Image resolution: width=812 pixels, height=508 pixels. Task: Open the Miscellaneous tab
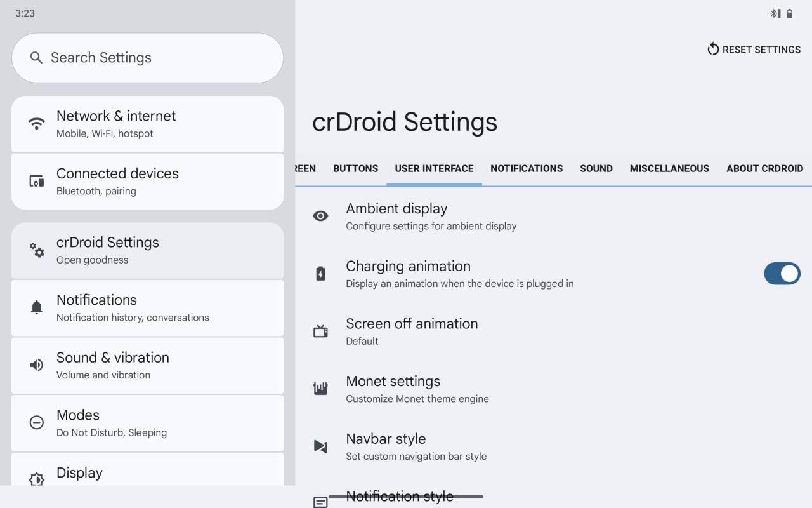pyautogui.click(x=669, y=169)
